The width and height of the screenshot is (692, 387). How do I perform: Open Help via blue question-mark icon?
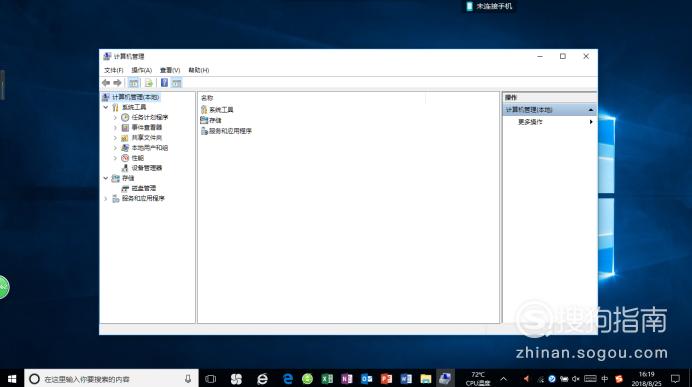click(164, 83)
